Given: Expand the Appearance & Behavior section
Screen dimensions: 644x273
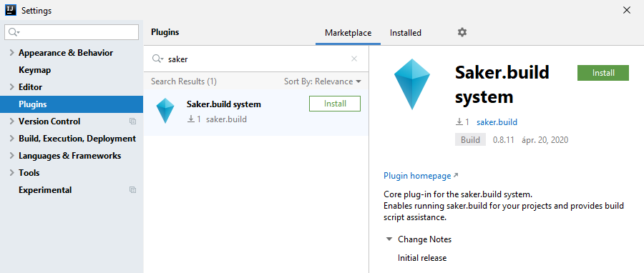Looking at the screenshot, I should pyautogui.click(x=11, y=53).
